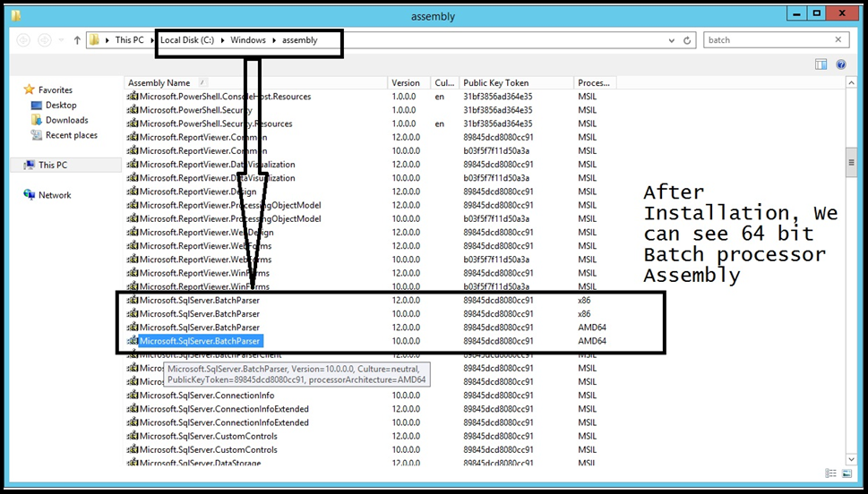This screenshot has height=494, width=868.
Task: Clear the search box using the X
Action: click(x=838, y=39)
